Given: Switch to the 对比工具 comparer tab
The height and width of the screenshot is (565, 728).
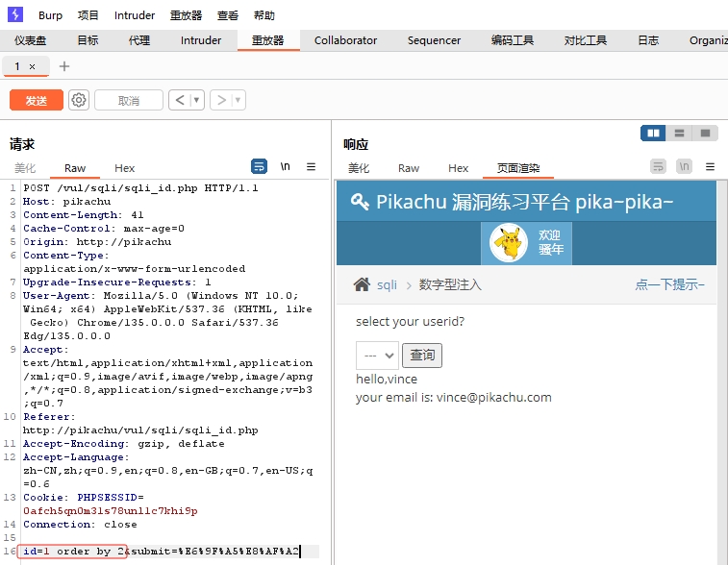Looking at the screenshot, I should click(x=586, y=40).
